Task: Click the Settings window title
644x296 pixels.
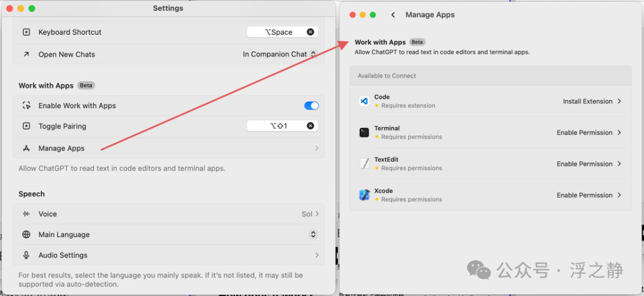Action: click(x=168, y=8)
